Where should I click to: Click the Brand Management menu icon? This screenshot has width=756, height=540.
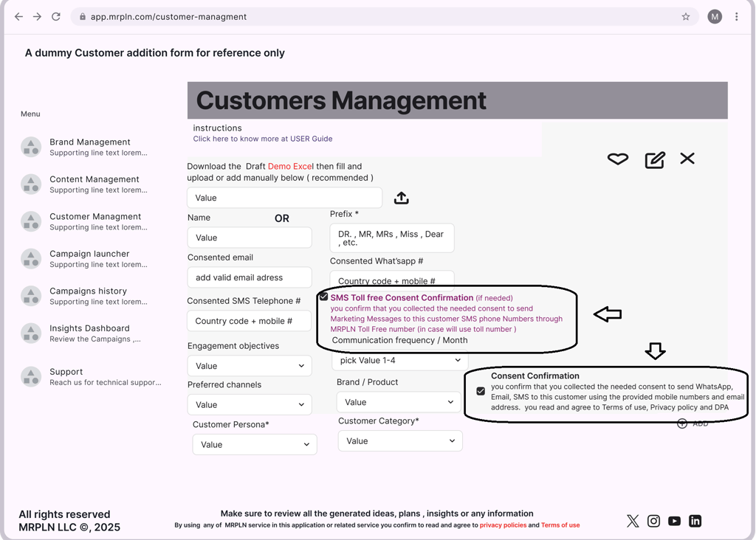31,147
